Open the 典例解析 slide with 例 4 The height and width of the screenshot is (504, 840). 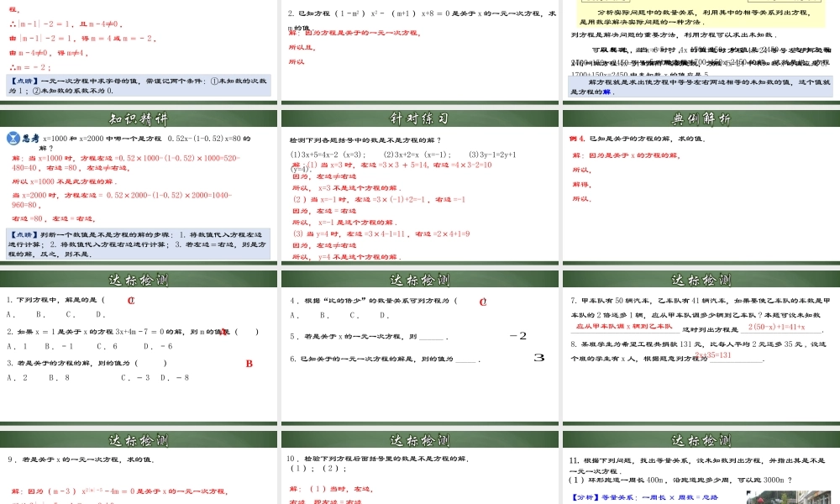pos(701,186)
